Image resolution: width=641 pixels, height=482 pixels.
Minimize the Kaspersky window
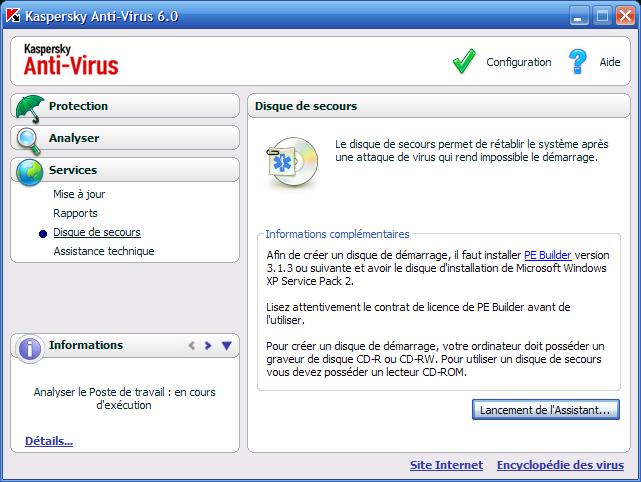click(x=579, y=16)
